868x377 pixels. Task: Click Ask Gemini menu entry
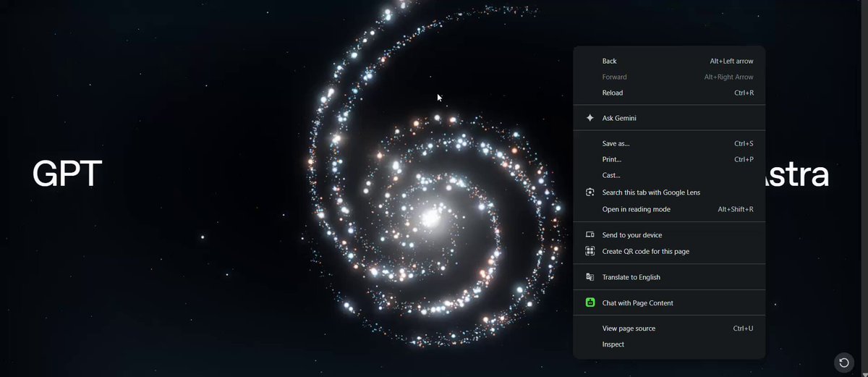point(669,118)
